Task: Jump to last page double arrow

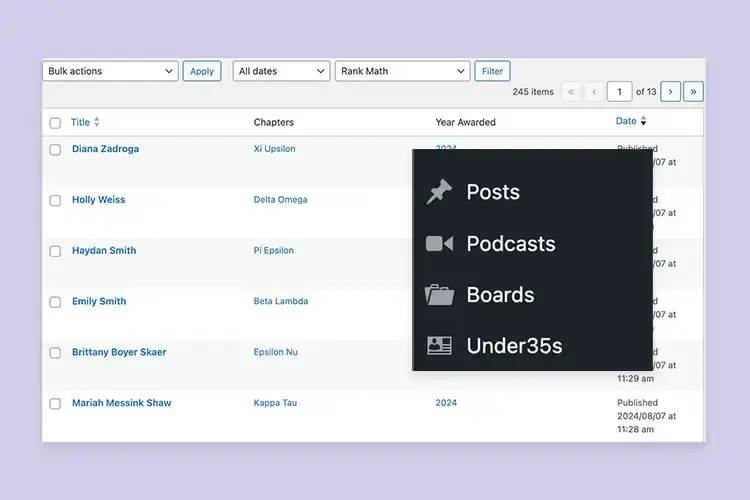Action: (693, 91)
